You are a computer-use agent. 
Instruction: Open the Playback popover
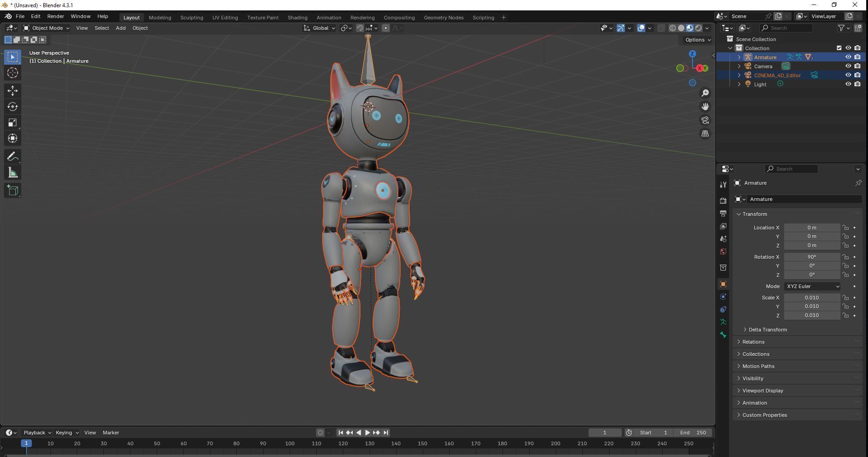click(x=37, y=433)
